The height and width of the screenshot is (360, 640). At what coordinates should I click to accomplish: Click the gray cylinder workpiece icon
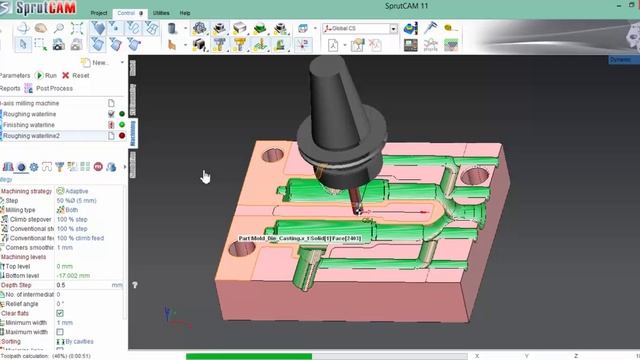click(x=172, y=28)
